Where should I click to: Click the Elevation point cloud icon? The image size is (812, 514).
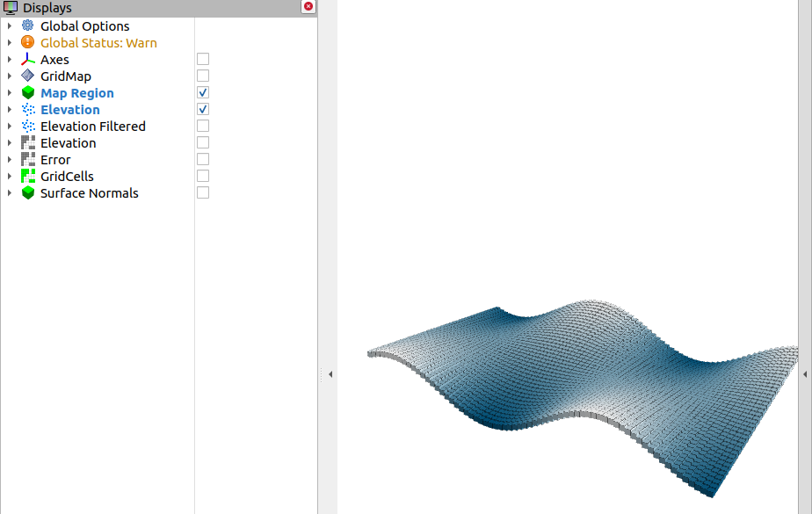[27, 109]
